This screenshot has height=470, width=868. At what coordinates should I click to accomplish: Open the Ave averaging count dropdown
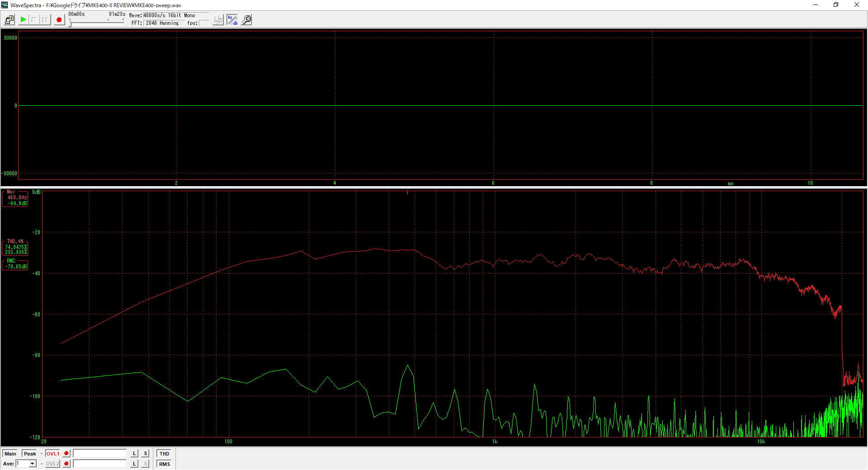coord(32,464)
